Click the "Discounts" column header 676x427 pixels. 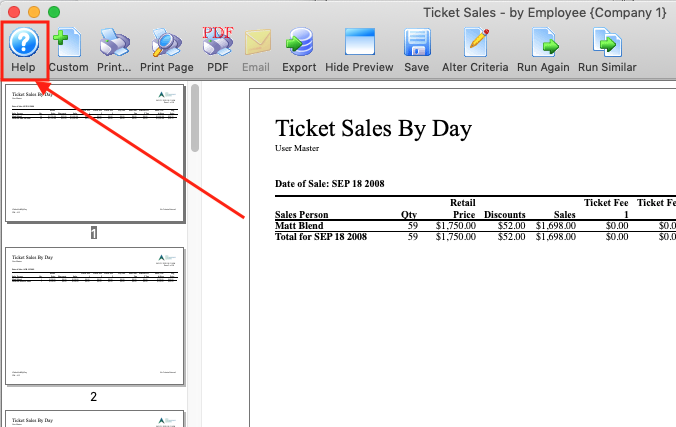(x=505, y=214)
